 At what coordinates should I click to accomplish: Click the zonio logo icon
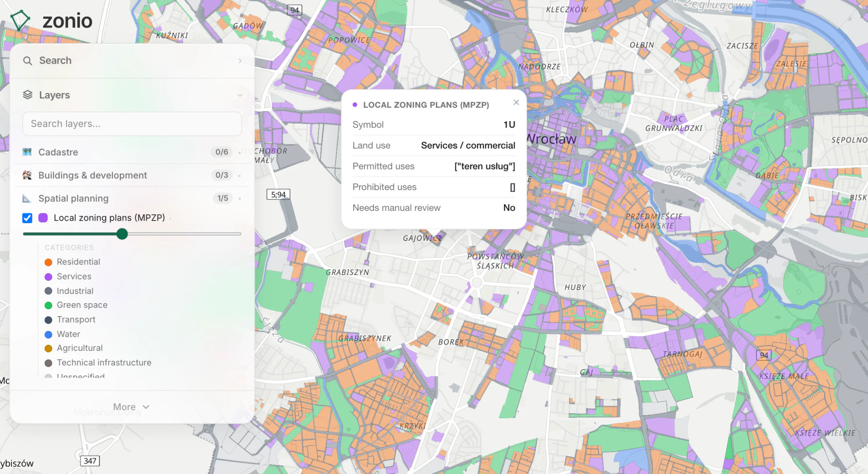[x=20, y=20]
